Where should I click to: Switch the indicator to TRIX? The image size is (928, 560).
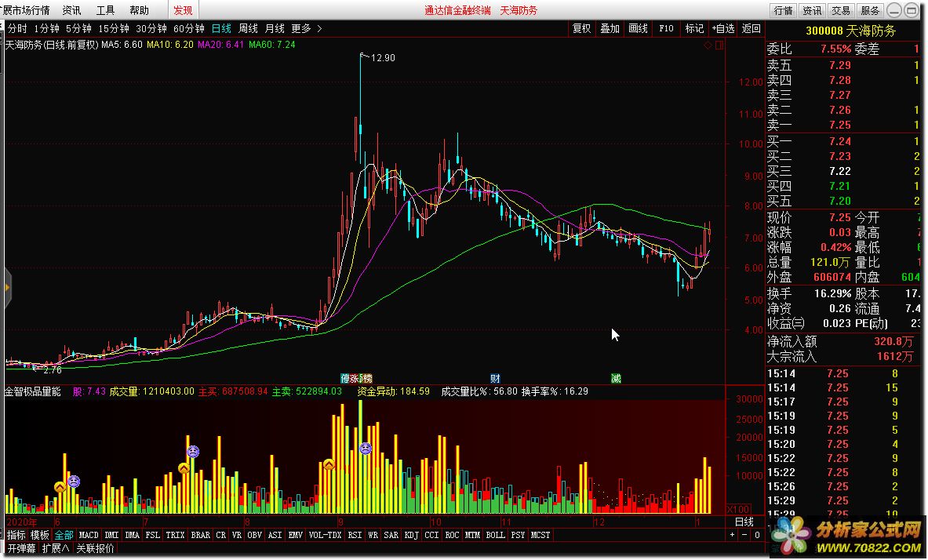(175, 535)
